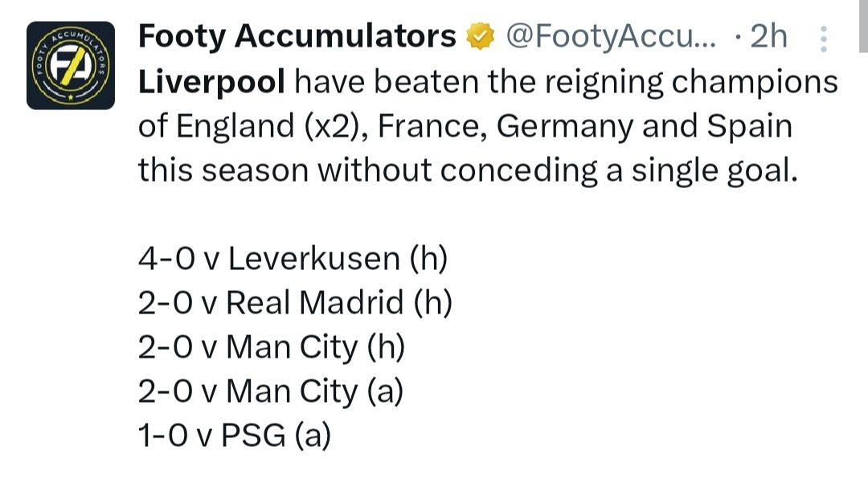This screenshot has width=868, height=479.
Task: Click the Footy Accumulators display name
Action: [x=297, y=36]
